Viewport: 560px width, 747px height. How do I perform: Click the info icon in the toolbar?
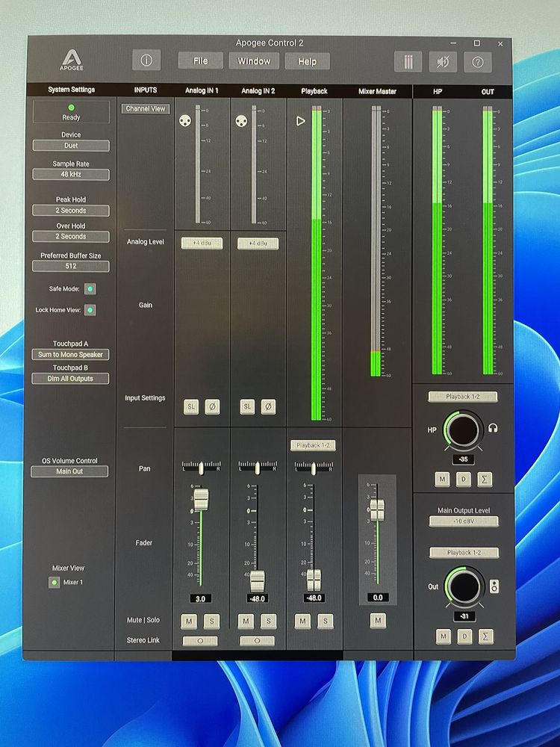(146, 61)
